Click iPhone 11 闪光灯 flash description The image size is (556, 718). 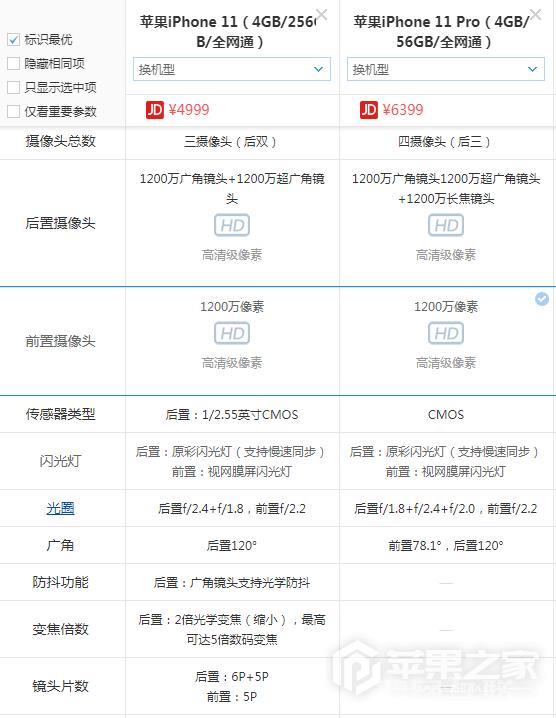pyautogui.click(x=232, y=462)
